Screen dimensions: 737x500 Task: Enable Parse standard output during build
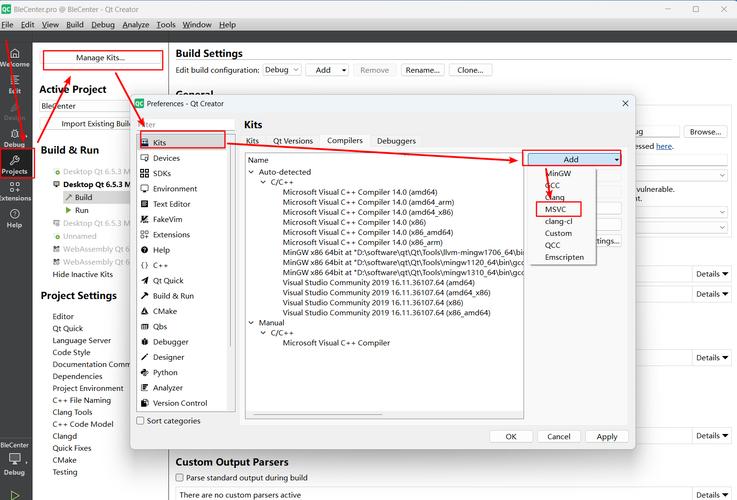[x=180, y=477]
